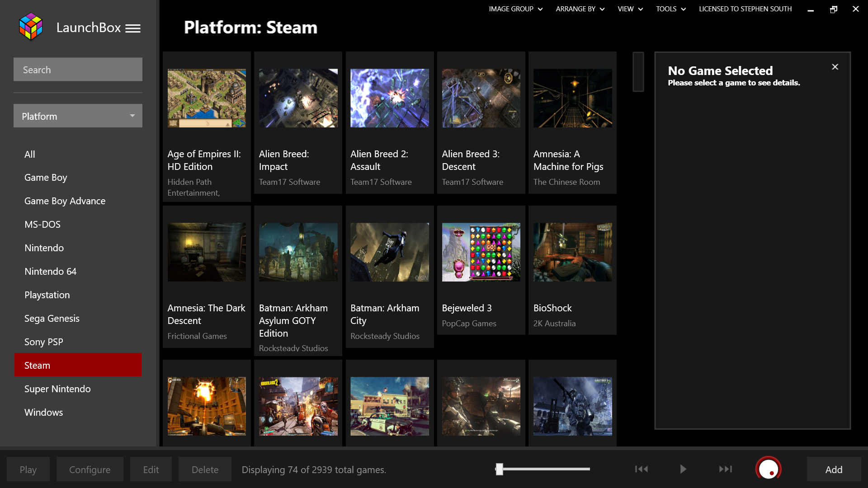Select the Nintendo platform
Screen dimensions: 868x488
pyautogui.click(x=78, y=248)
